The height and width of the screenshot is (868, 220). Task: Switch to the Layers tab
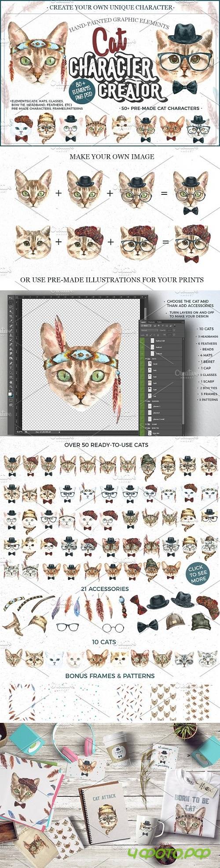[x=143, y=322]
